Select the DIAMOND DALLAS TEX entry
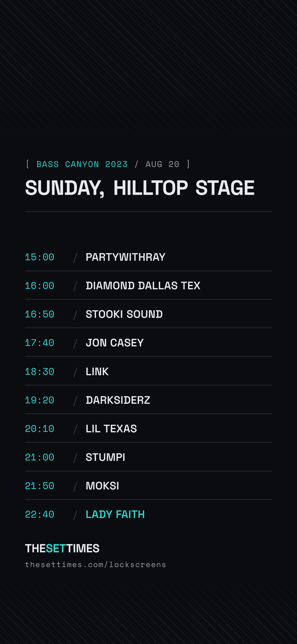The image size is (297, 644). (x=148, y=286)
